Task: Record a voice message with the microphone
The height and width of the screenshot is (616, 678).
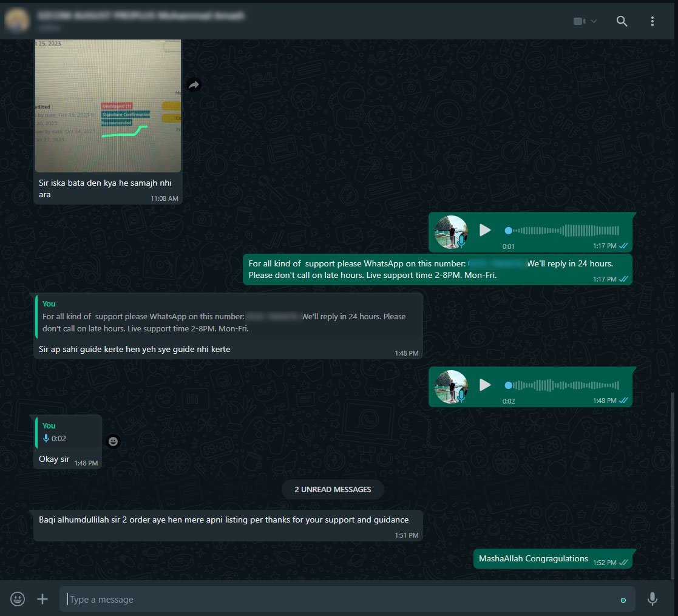Action: 653,600
